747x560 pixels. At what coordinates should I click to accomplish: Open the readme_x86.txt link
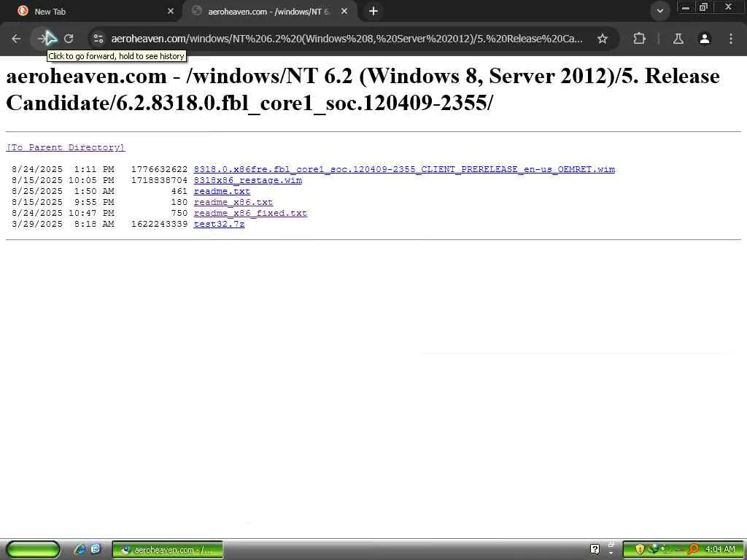[x=233, y=202]
